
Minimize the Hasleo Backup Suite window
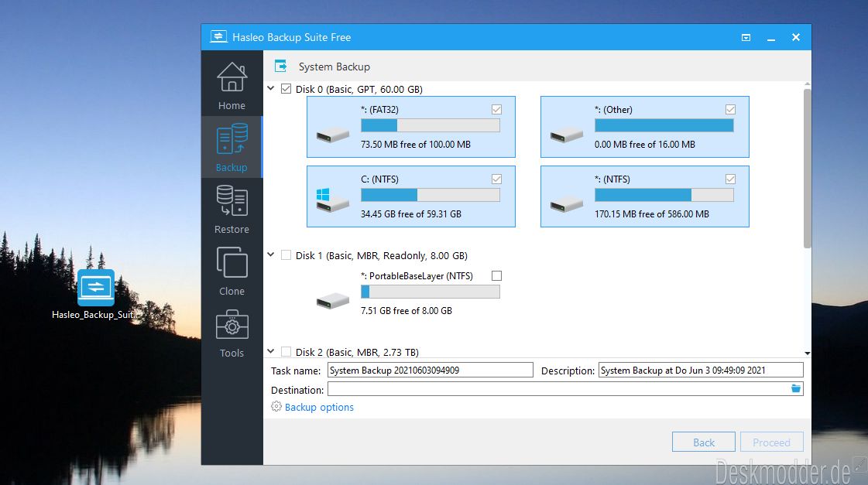coord(770,38)
